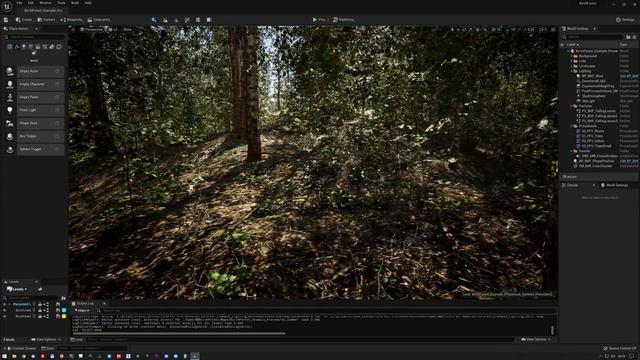Open the Build menu
This screenshot has height=360, width=640.
pyautogui.click(x=75, y=3)
